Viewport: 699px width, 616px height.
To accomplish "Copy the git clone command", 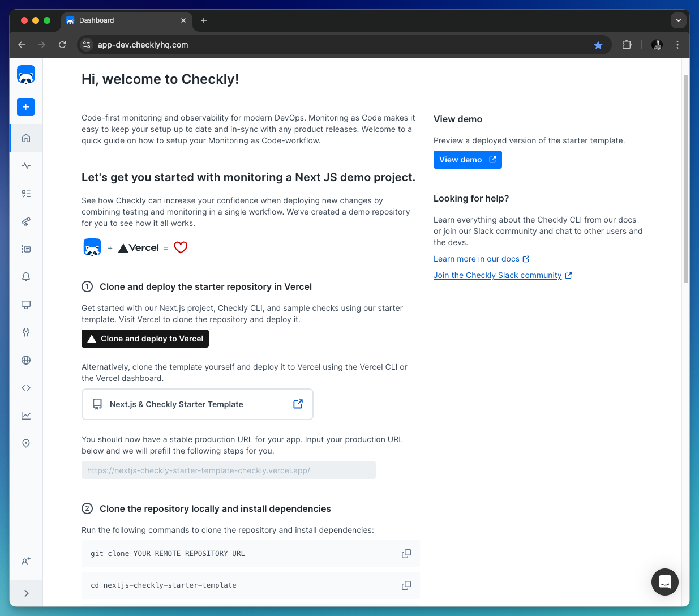I will [x=406, y=554].
